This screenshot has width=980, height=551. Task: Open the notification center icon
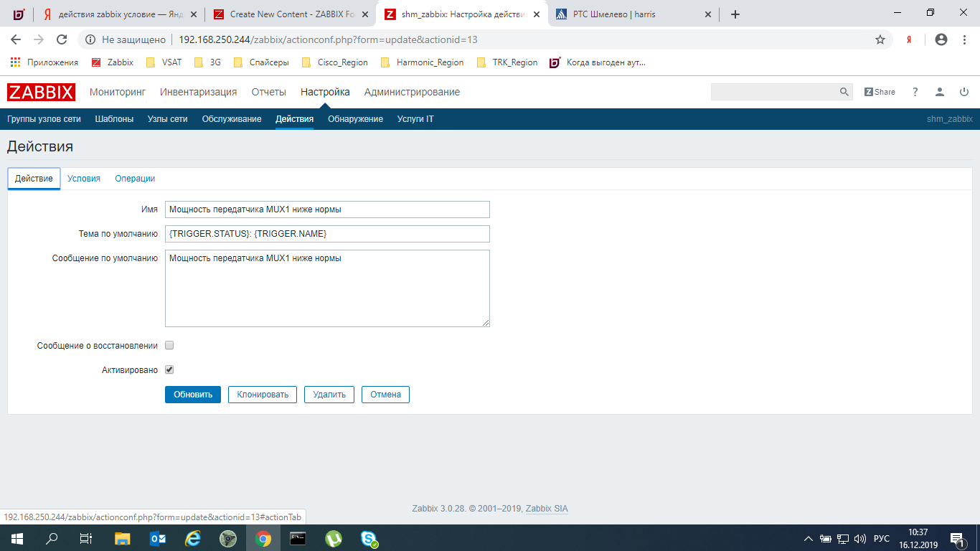957,538
